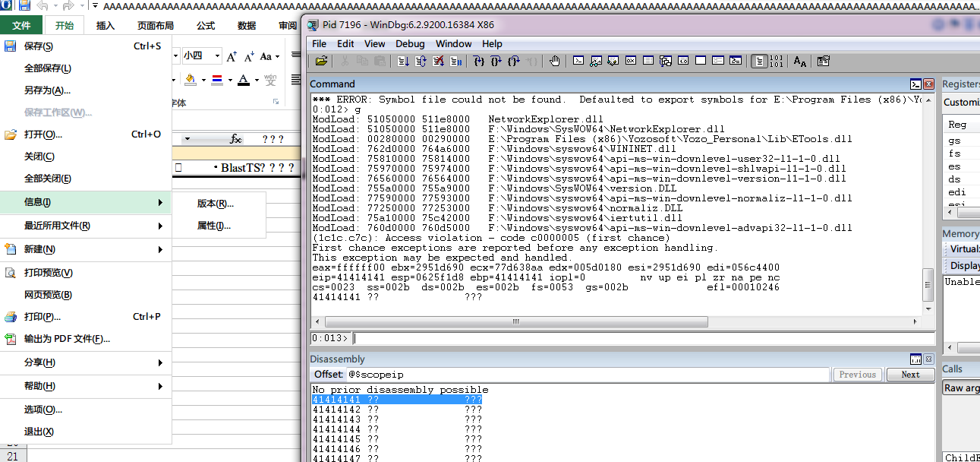Click the decrease font size A icon
Viewport: 980px width, 462px height.
(248, 56)
